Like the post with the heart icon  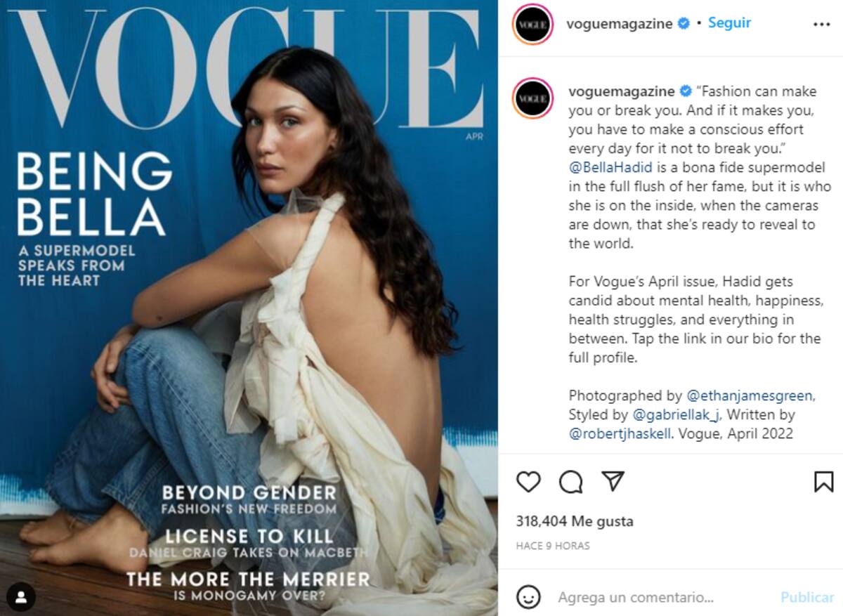pos(528,482)
